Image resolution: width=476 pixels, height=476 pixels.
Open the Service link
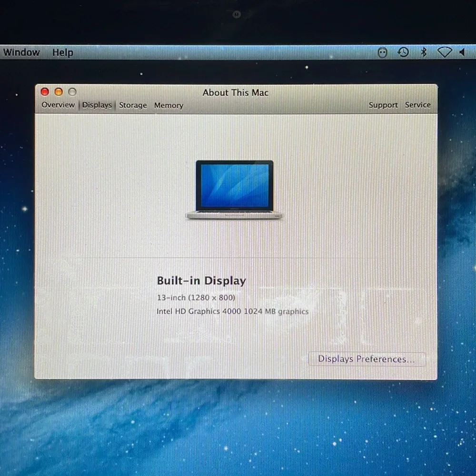tap(418, 105)
